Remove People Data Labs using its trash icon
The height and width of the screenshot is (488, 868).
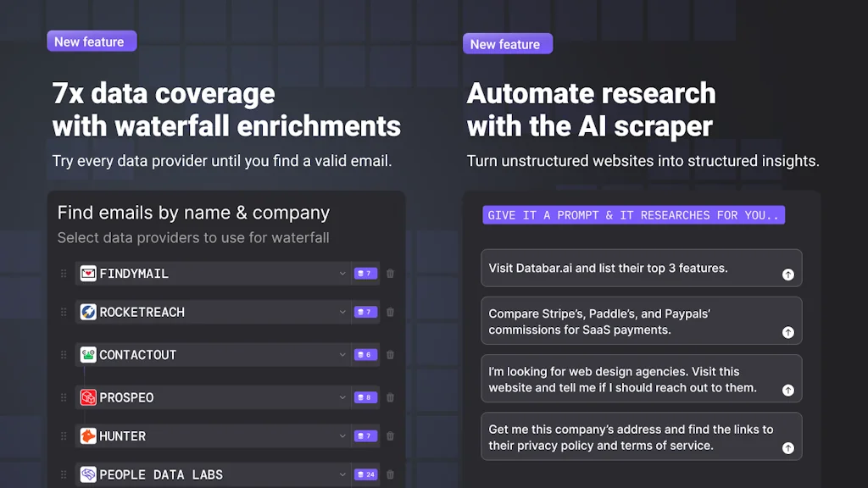coord(390,474)
